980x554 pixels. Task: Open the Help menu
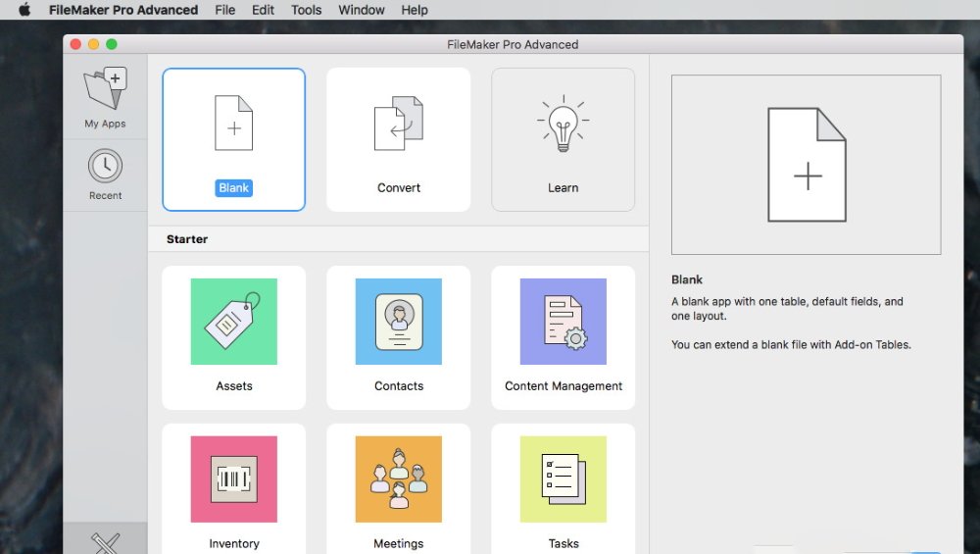click(415, 10)
